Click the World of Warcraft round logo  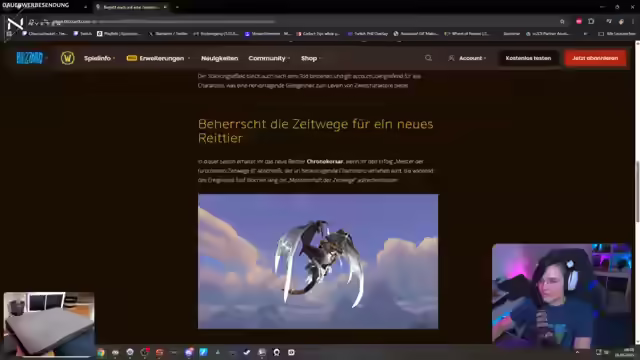pos(68,58)
